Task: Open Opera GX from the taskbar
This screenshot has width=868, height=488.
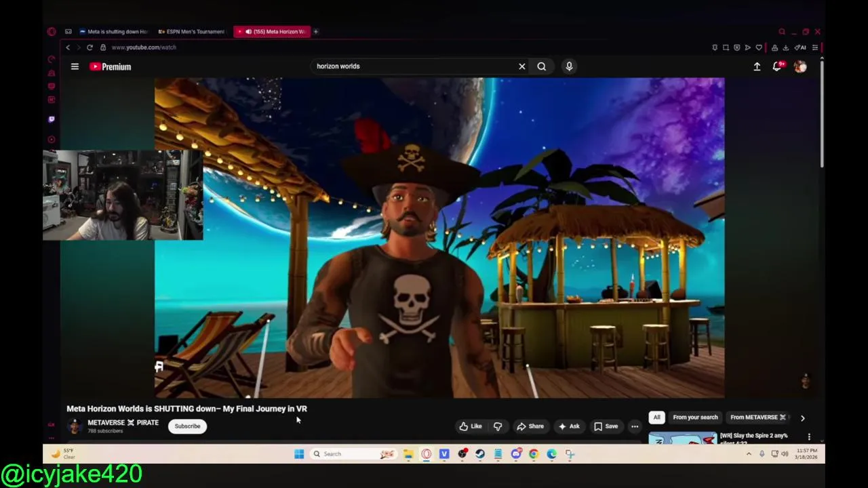Action: (x=426, y=454)
